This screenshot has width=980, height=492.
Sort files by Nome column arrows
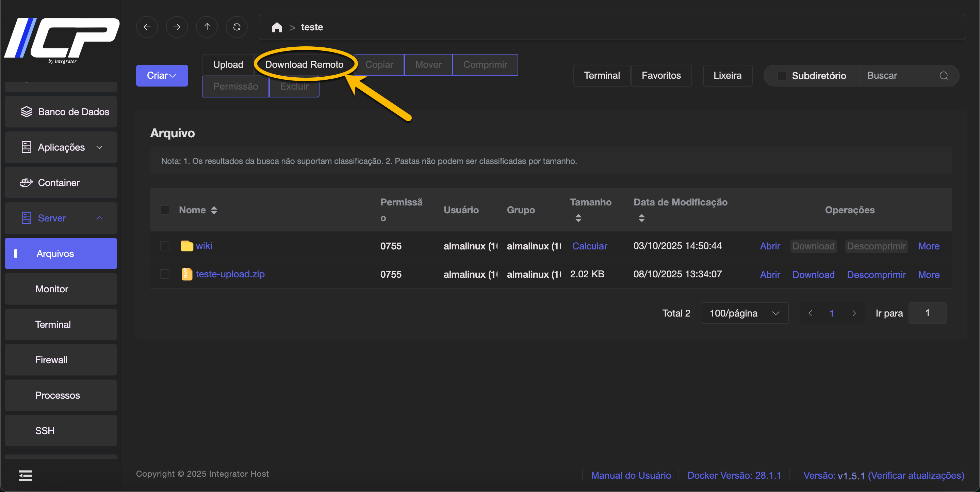click(214, 210)
